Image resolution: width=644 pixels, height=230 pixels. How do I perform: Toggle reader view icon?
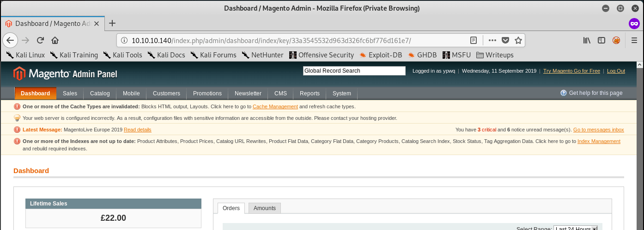[474, 40]
